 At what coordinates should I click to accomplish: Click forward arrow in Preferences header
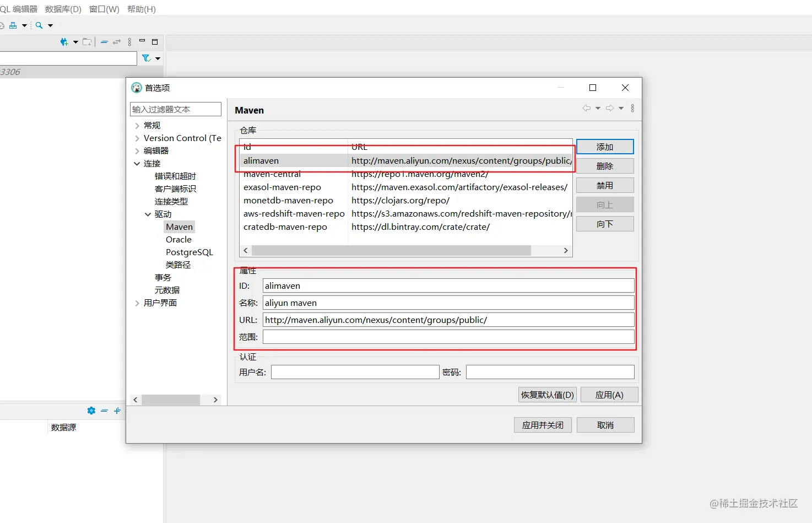610,108
